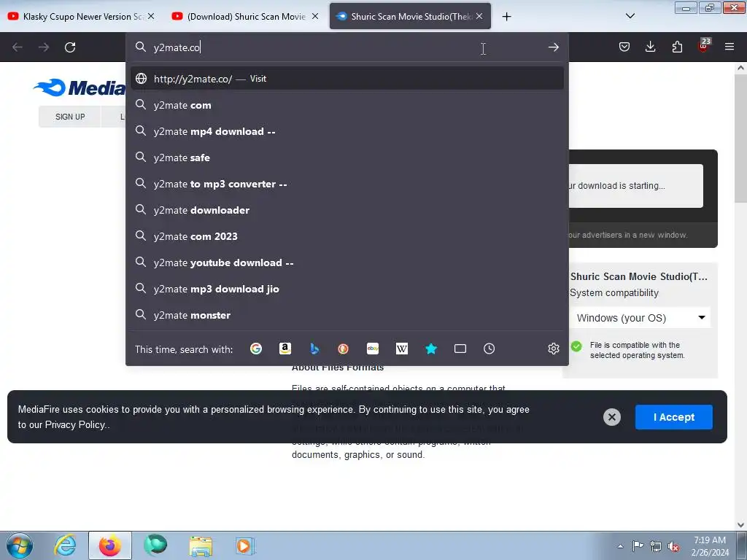Click SIGN UP on MediaFire
The height and width of the screenshot is (560, 747).
[70, 117]
